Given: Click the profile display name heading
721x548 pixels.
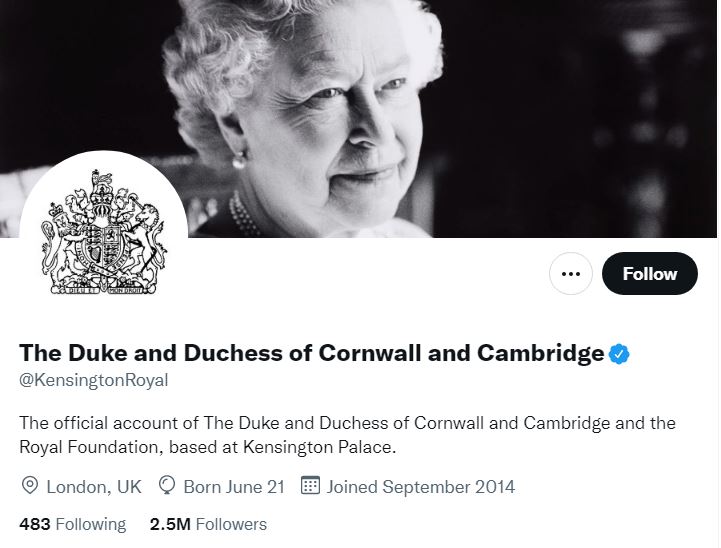Looking at the screenshot, I should (x=312, y=353).
